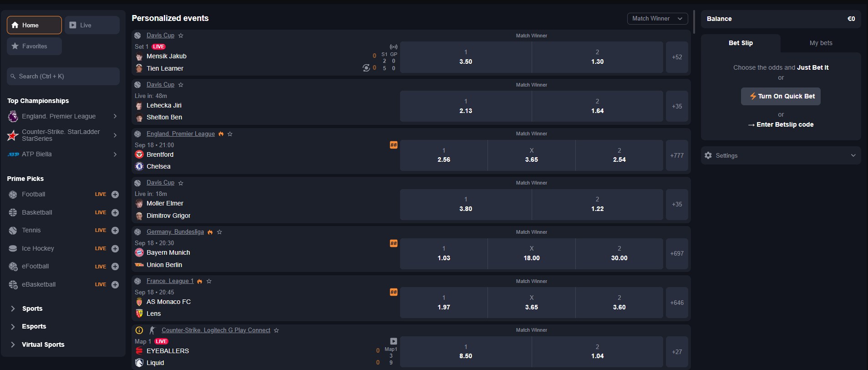The height and width of the screenshot is (370, 868).
Task: Click plus icon next to eBasketball
Action: point(115,284)
